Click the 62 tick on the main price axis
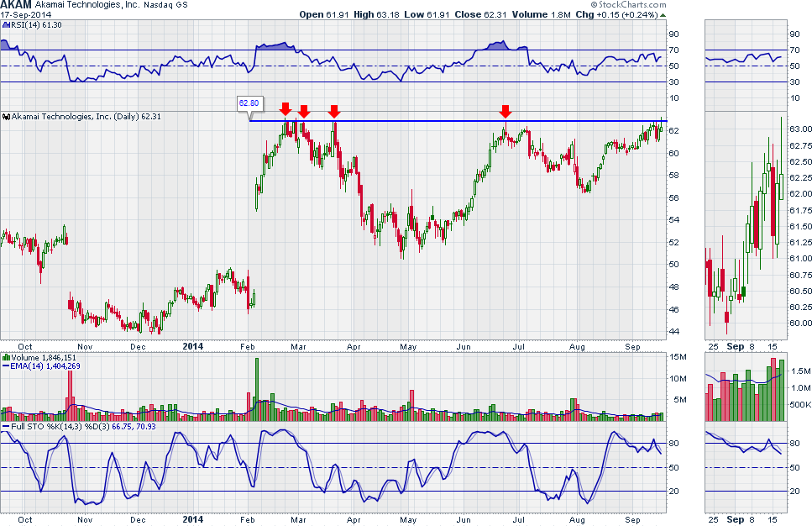This screenshot has height=526, width=812. pyautogui.click(x=673, y=130)
